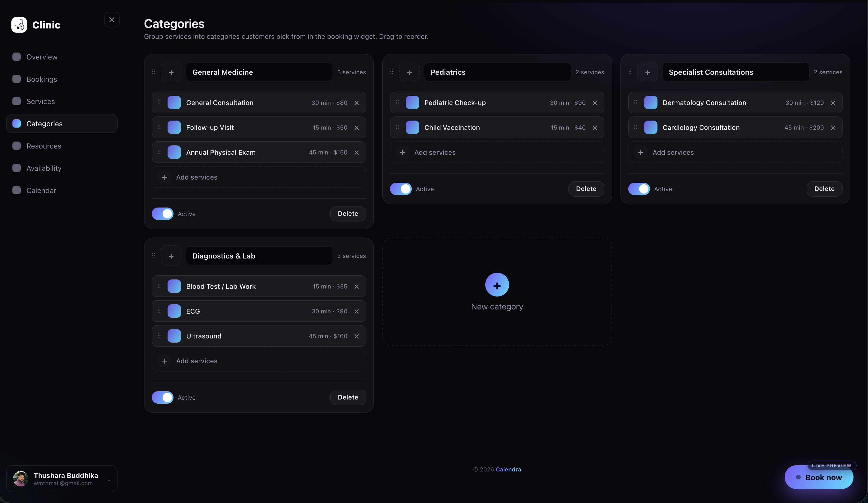Remove the Follow-up Visit service
868x503 pixels.
357,128
